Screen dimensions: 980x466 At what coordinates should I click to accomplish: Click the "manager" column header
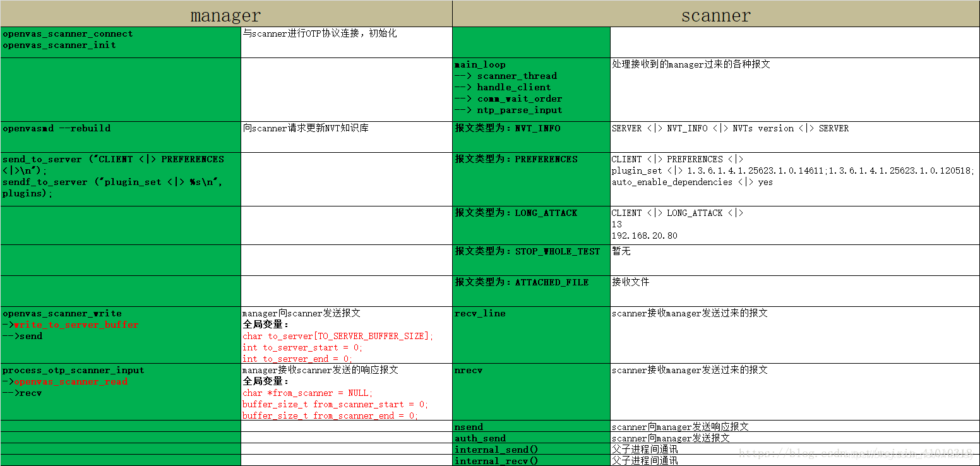pos(226,14)
